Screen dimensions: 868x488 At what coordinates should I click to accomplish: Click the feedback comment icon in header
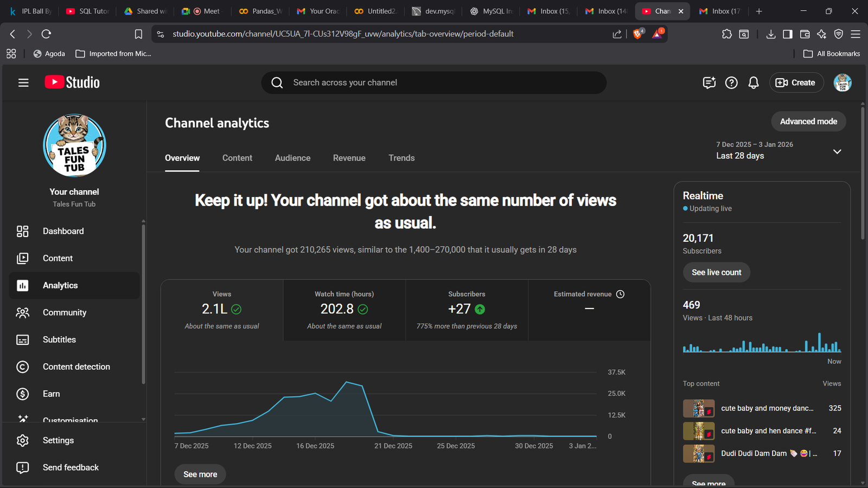(709, 82)
